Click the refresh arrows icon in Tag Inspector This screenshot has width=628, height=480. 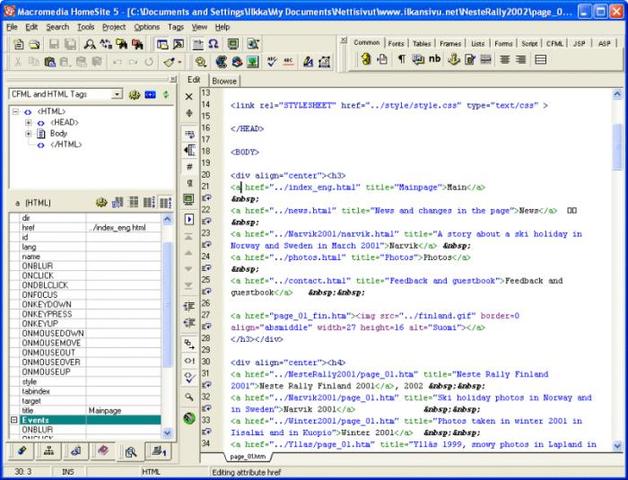click(x=166, y=95)
